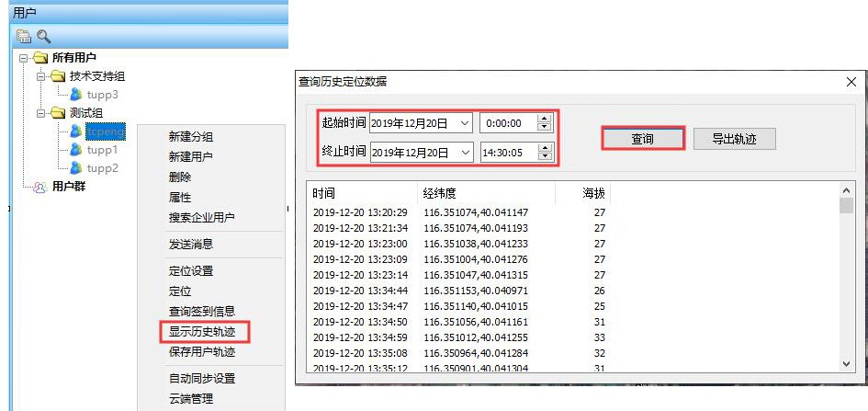Choose 定位设置 from context menu

click(x=190, y=270)
